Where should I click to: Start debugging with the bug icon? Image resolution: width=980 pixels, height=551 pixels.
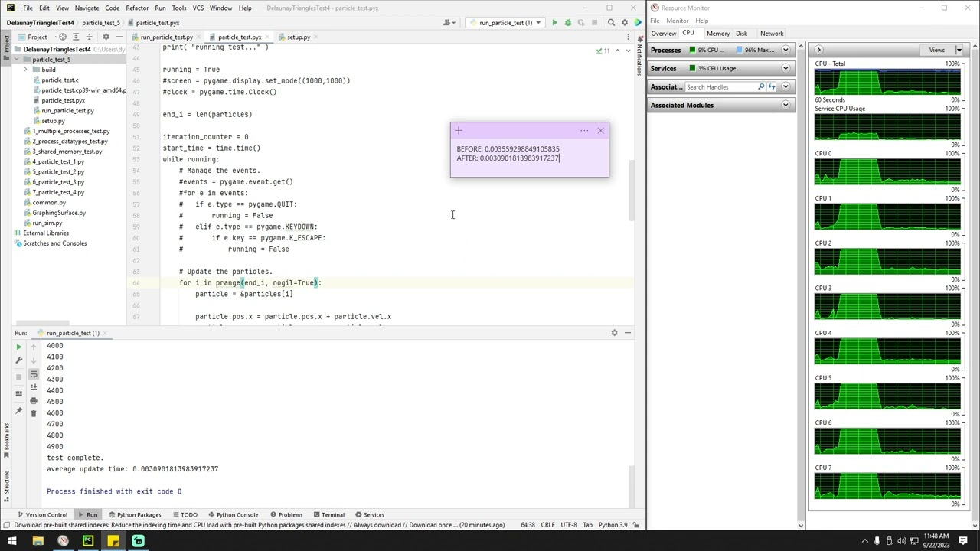pos(567,23)
